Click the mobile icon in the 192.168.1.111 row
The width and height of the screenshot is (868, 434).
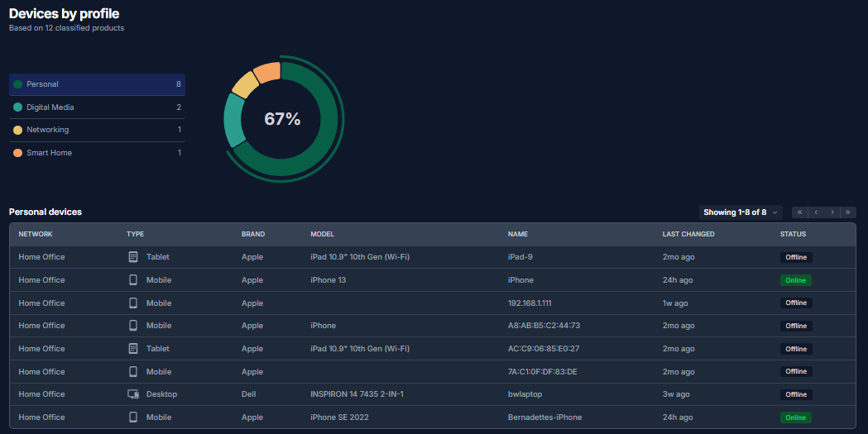[133, 303]
